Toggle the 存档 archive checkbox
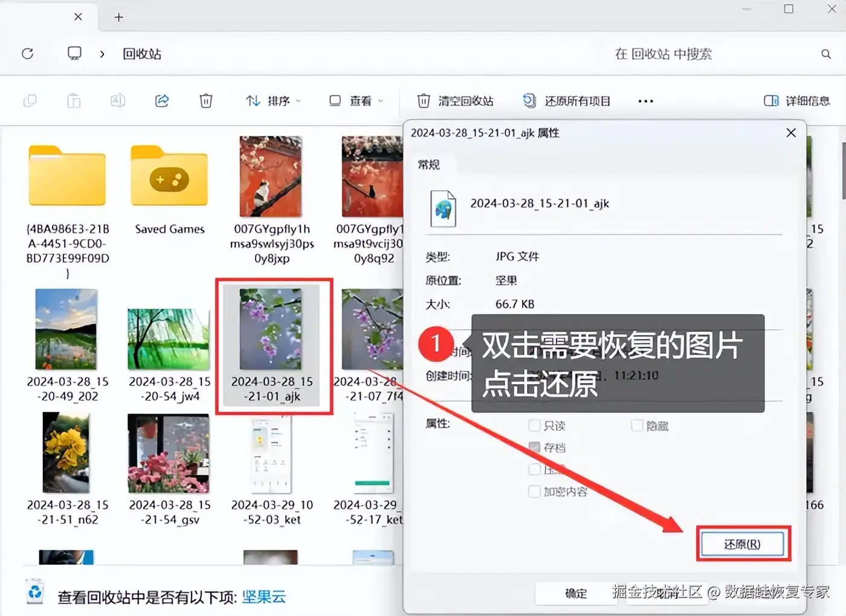This screenshot has width=846, height=616. point(534,448)
